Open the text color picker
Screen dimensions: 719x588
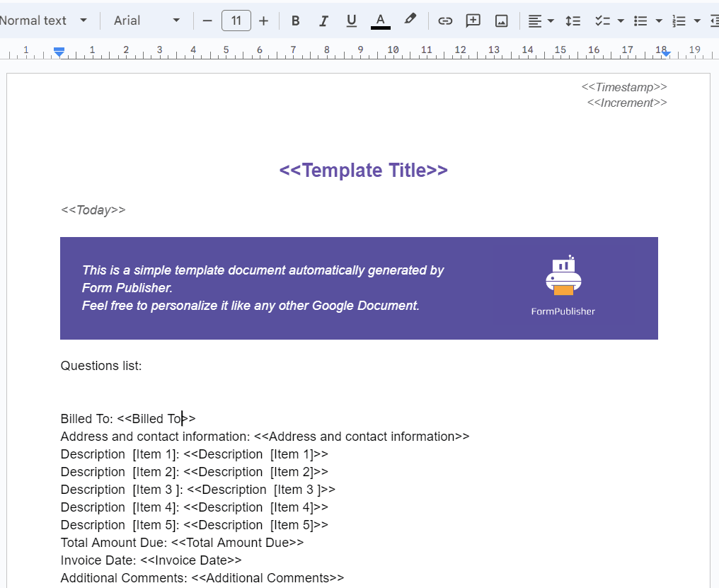(x=380, y=21)
